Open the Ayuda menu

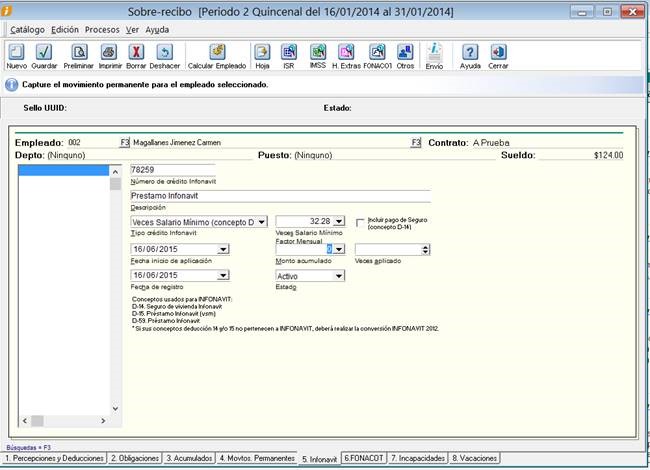pos(157,30)
